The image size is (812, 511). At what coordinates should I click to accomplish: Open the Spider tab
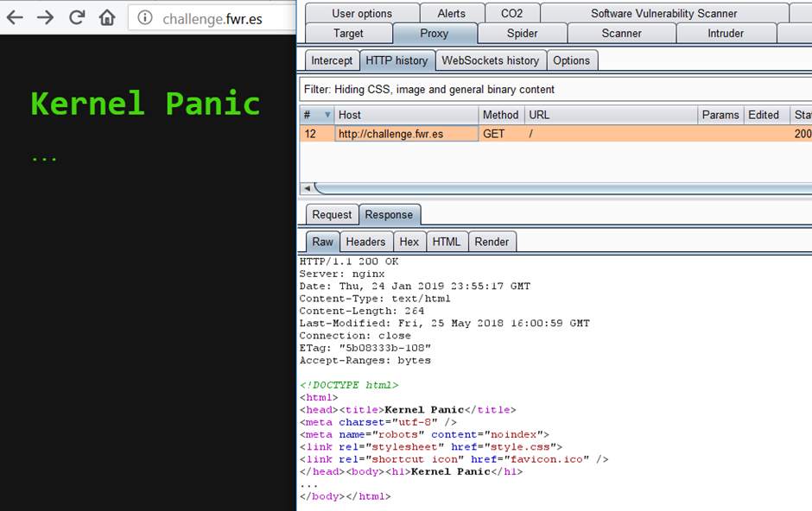522,34
